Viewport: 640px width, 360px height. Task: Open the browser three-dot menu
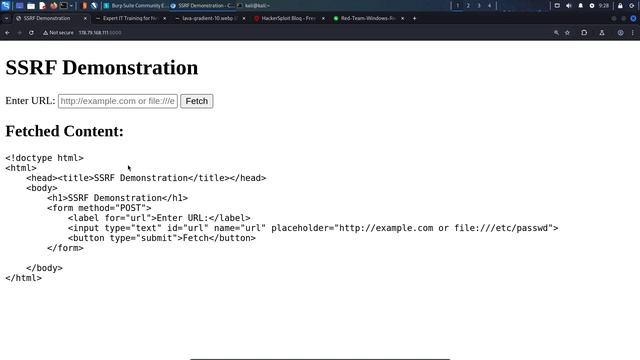coord(633,33)
